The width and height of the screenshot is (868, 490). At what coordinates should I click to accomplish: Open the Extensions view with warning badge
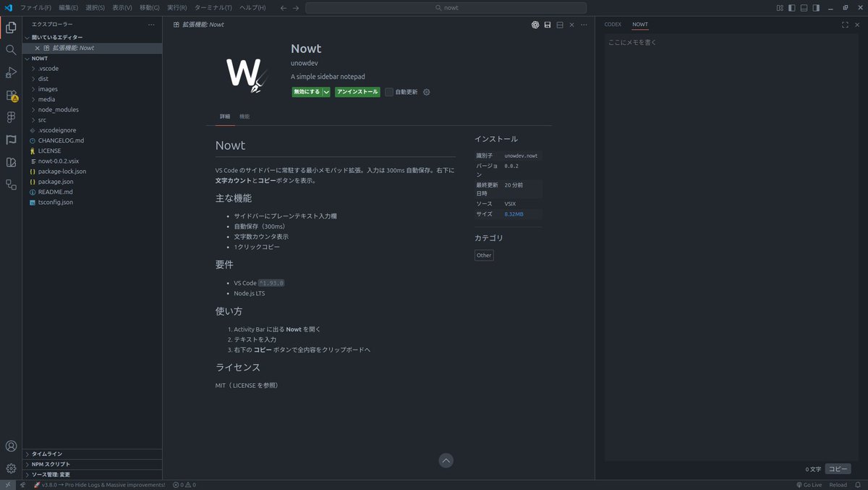click(11, 95)
